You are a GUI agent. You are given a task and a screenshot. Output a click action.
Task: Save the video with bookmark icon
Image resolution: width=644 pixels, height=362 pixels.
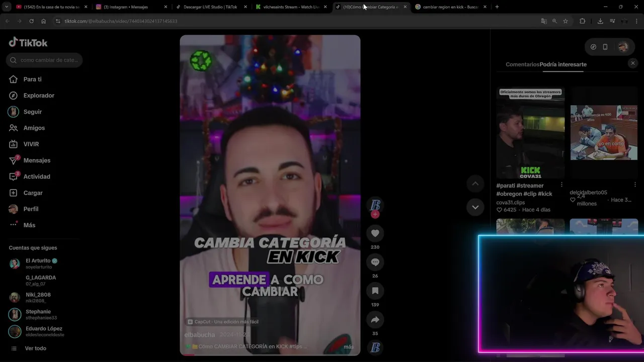point(375,291)
